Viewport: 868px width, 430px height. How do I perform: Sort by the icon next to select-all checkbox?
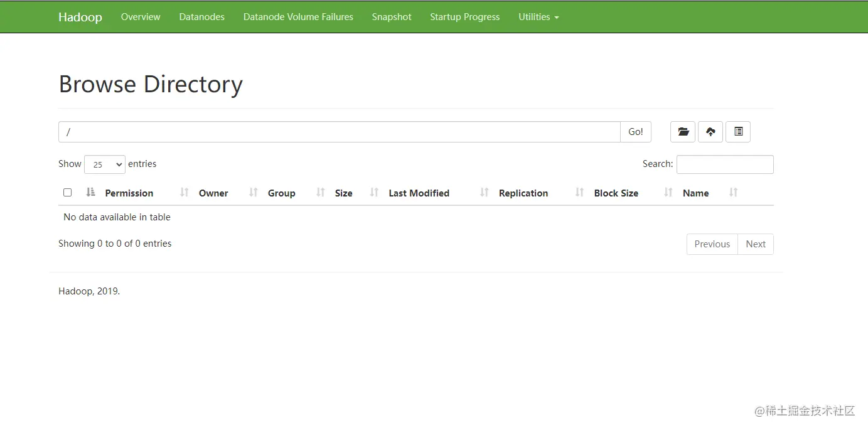(x=90, y=193)
